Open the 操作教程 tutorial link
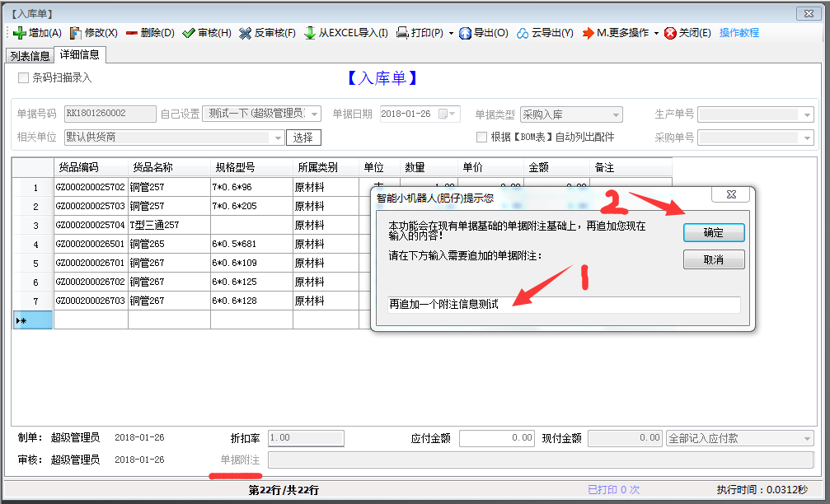Viewport: 830px width, 504px height. tap(739, 33)
